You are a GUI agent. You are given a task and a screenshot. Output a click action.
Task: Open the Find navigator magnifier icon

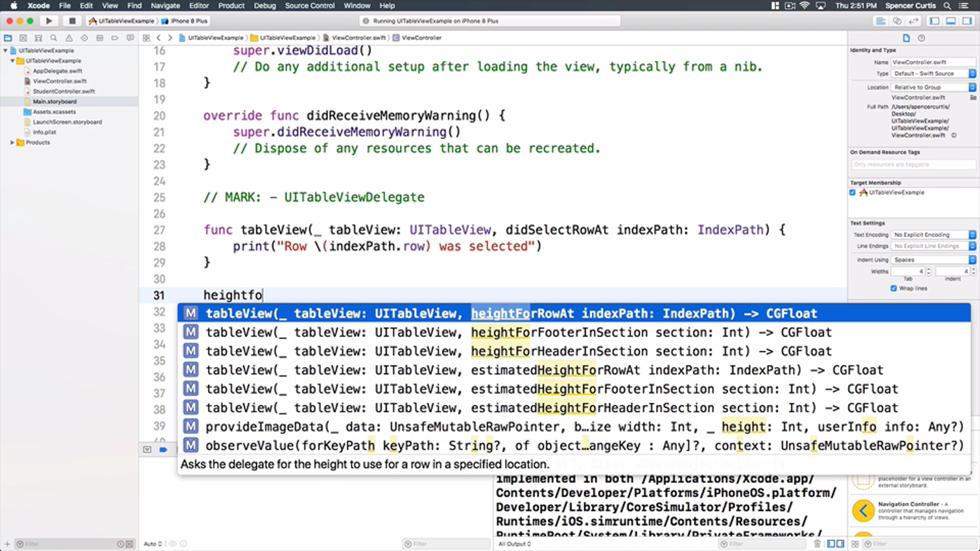[x=53, y=38]
